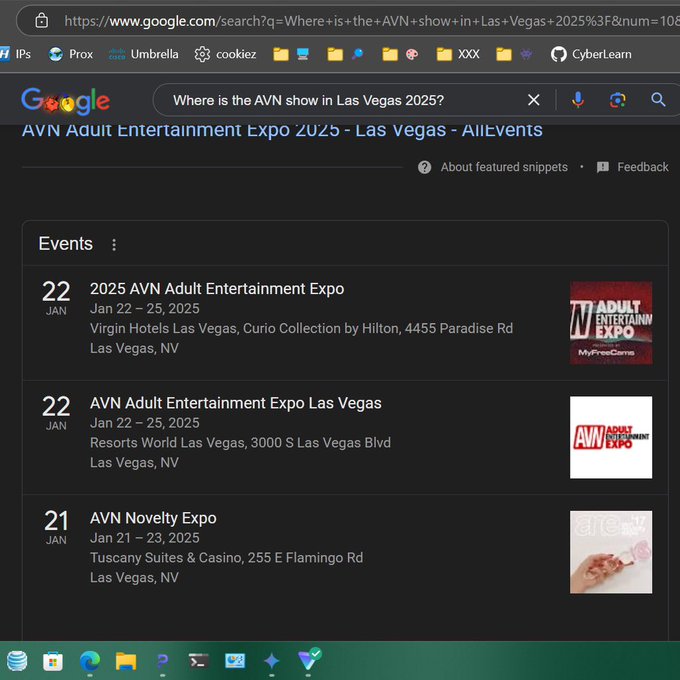Click the Google URL in the address bar

click(372, 21)
